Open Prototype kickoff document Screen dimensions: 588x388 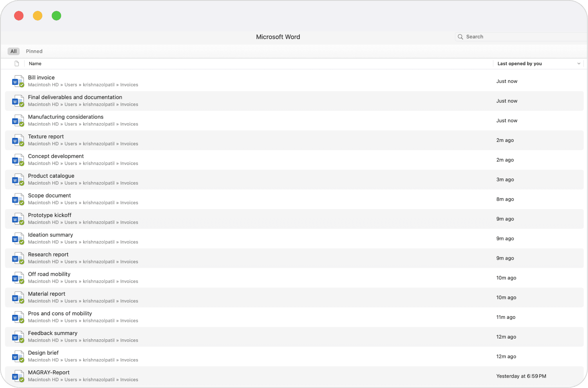294,219
